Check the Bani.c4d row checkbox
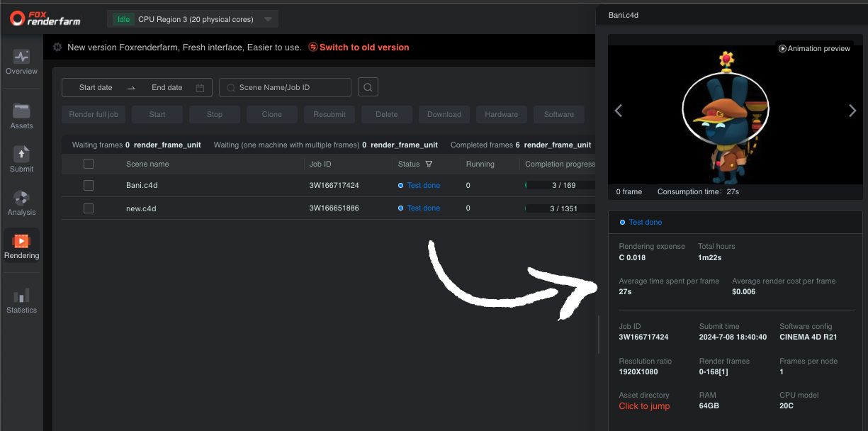Viewport: 868px width, 431px height. tap(89, 185)
